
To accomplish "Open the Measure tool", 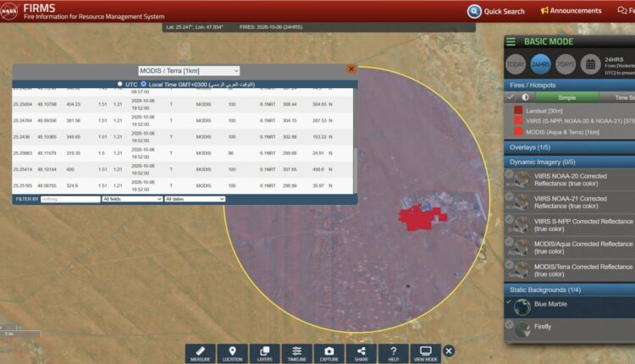I will click(201, 354).
